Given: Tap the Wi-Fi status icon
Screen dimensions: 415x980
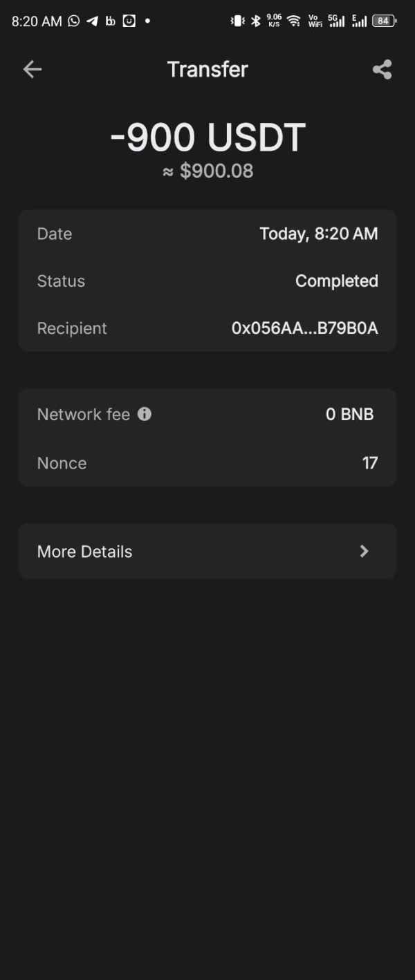Looking at the screenshot, I should (x=294, y=21).
